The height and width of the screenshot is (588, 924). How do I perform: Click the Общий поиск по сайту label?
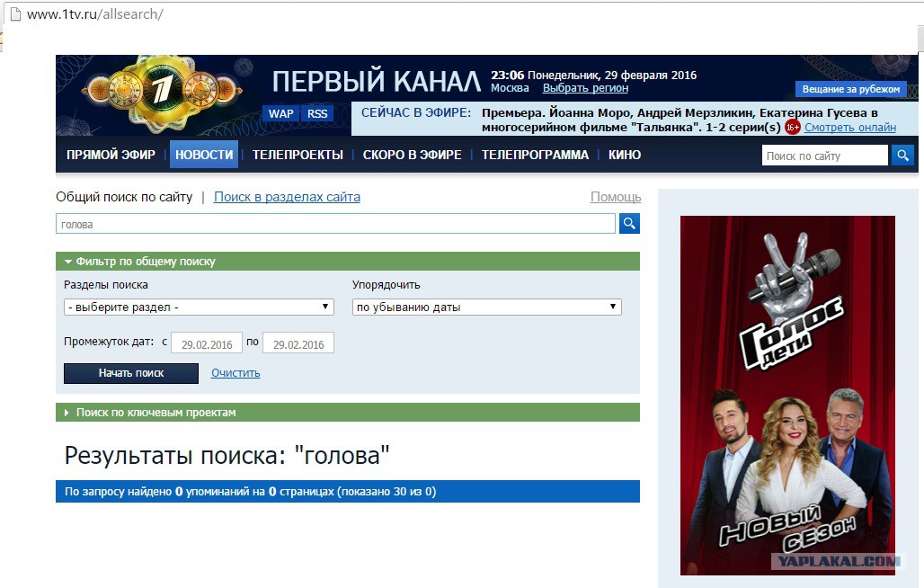pyautogui.click(x=124, y=197)
